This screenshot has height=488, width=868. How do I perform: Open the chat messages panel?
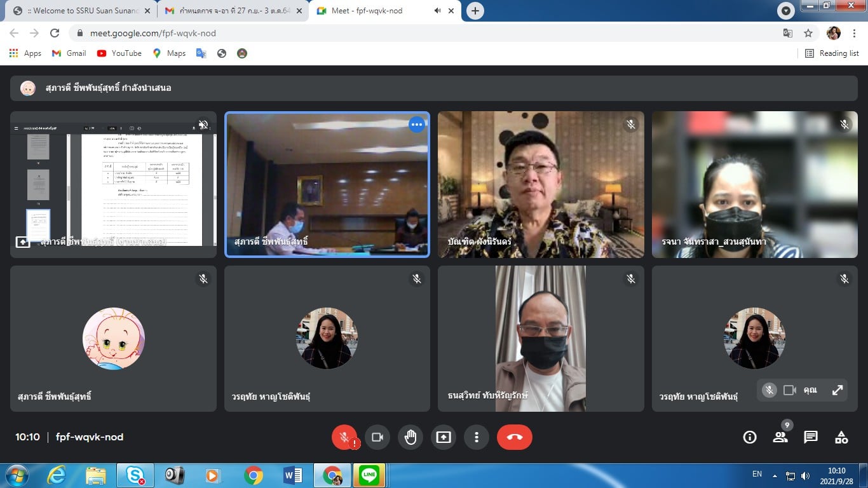click(811, 437)
